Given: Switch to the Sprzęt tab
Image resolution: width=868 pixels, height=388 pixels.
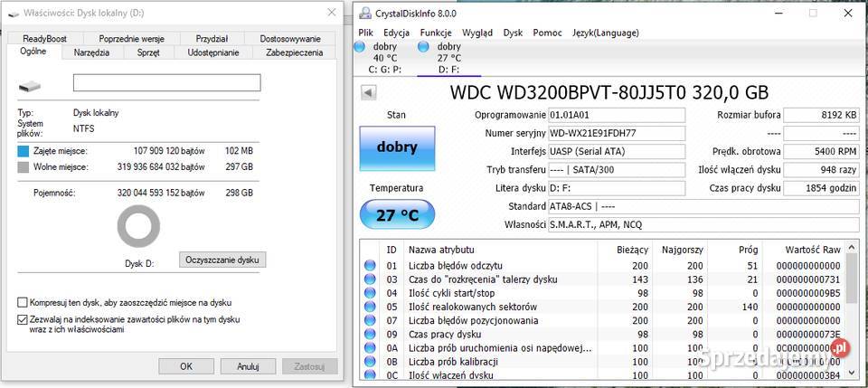Looking at the screenshot, I should pos(149,52).
